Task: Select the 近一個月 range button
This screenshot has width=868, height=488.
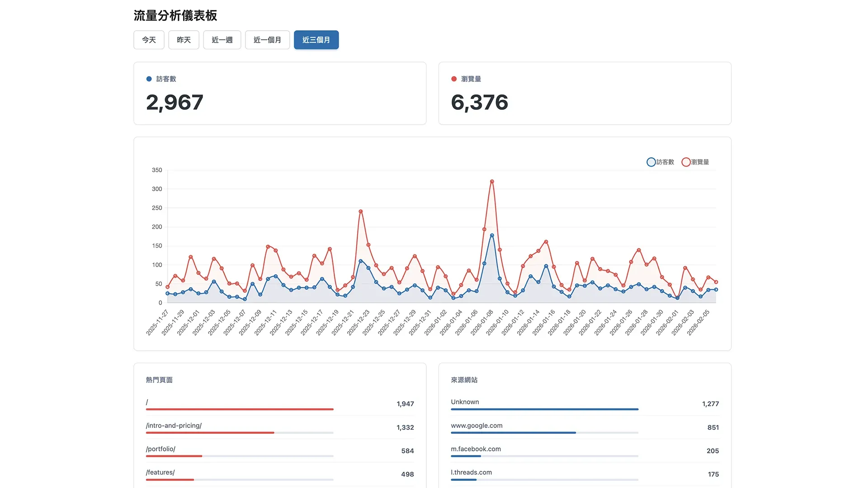Action: [x=267, y=40]
